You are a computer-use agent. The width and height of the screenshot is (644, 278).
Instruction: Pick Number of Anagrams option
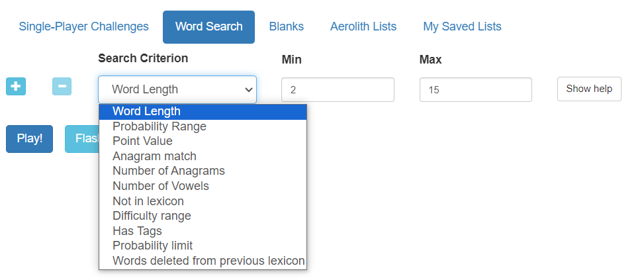tap(168, 171)
